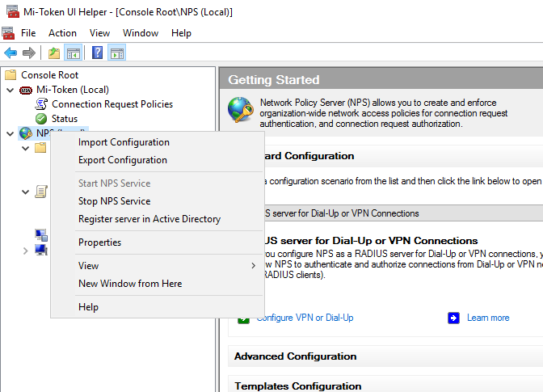Select the Mi-Token (Local) label
The image size is (543, 392).
click(73, 90)
